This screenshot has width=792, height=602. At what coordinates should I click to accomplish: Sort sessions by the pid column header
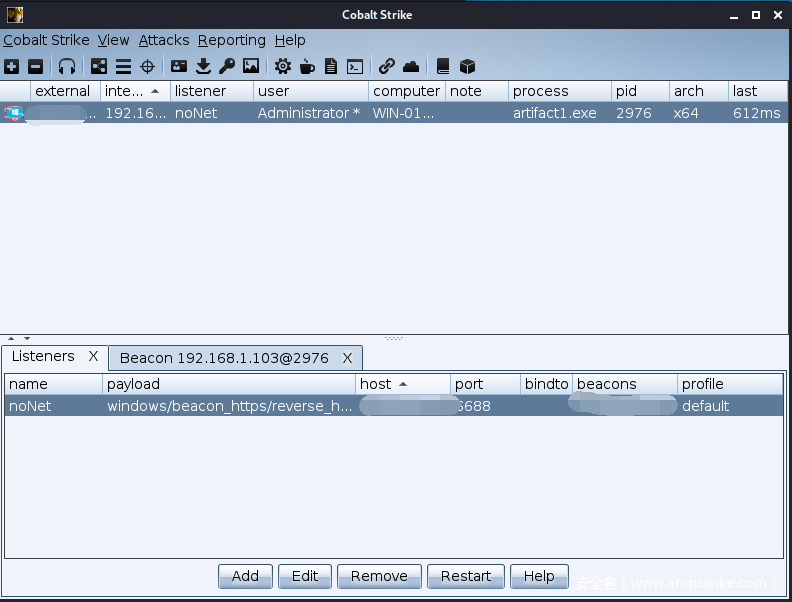click(x=640, y=91)
